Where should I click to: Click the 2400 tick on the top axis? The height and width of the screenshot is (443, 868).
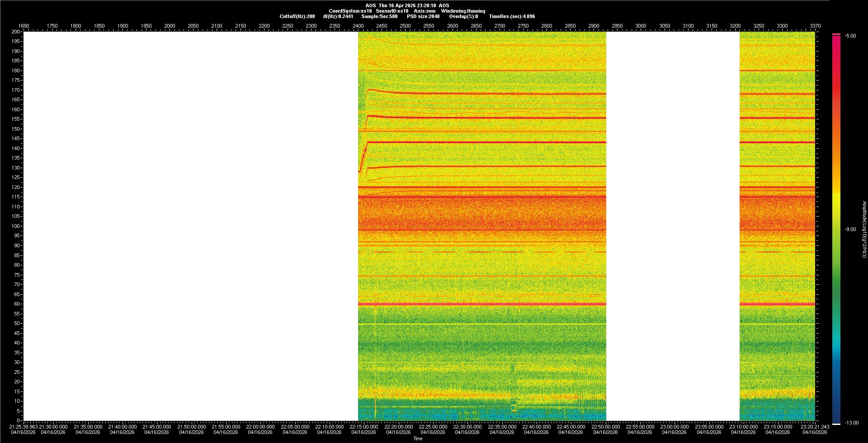[358, 26]
